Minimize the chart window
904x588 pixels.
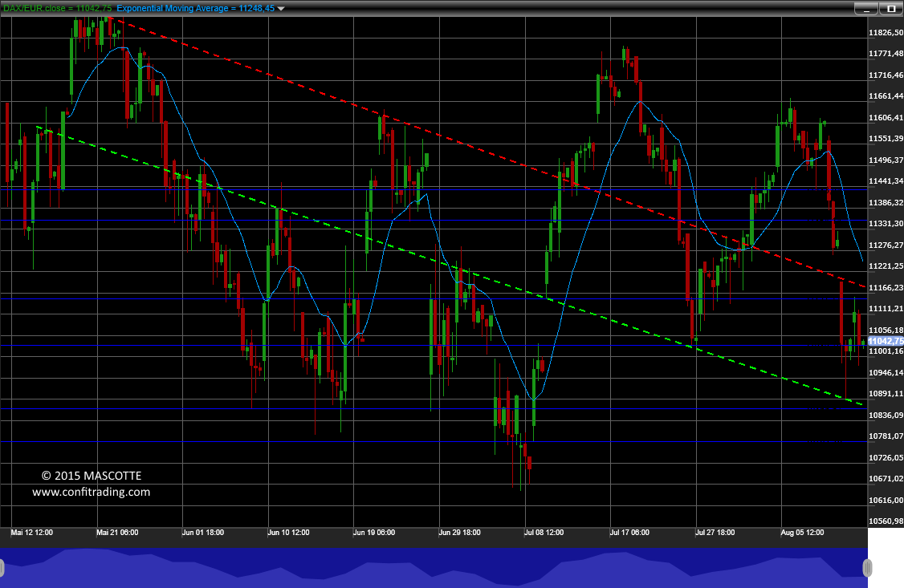pyautogui.click(x=866, y=9)
